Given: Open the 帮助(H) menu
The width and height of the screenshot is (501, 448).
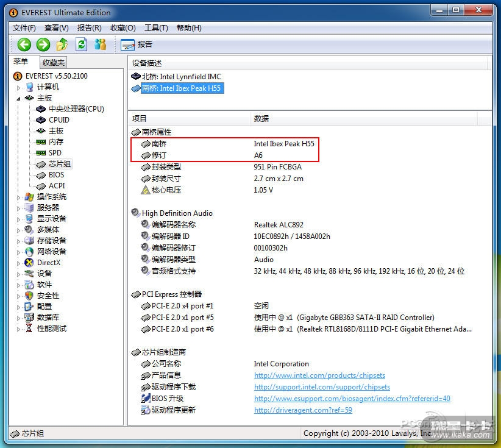Looking at the screenshot, I should click(x=189, y=28).
